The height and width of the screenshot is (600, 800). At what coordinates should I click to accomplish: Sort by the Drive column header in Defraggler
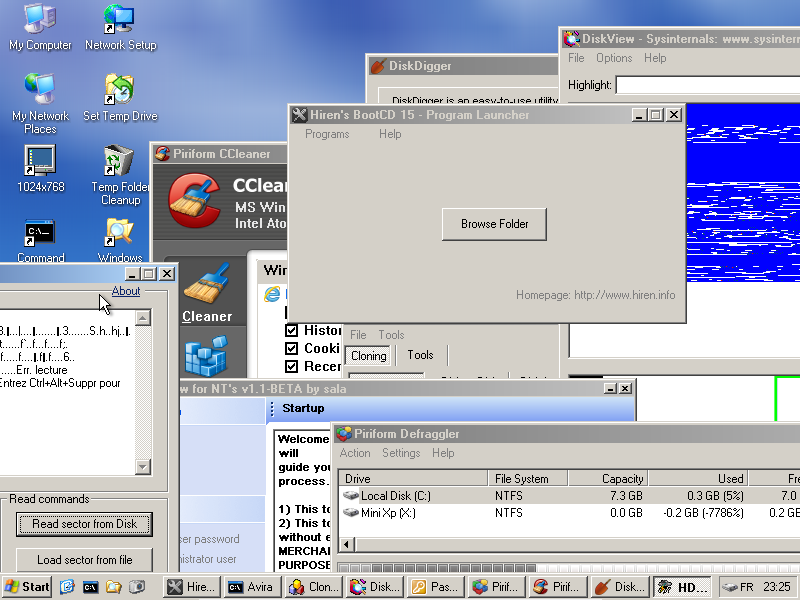[413, 479]
